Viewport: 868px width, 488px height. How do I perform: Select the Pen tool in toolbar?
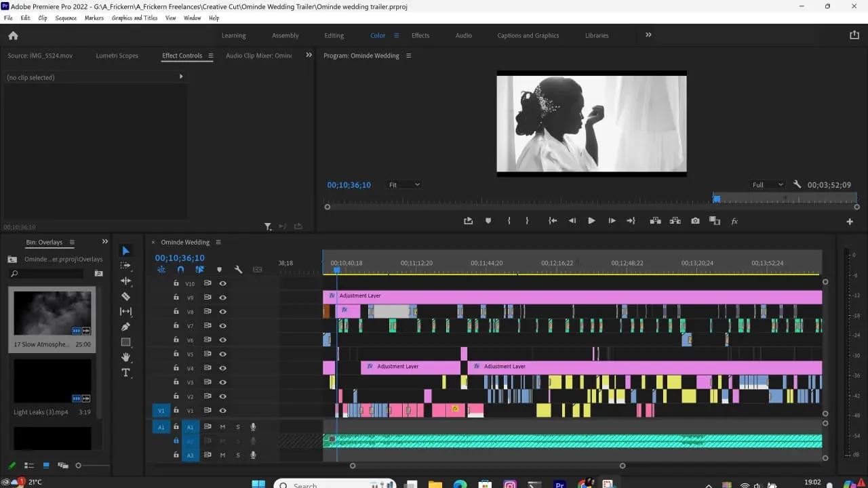125,327
